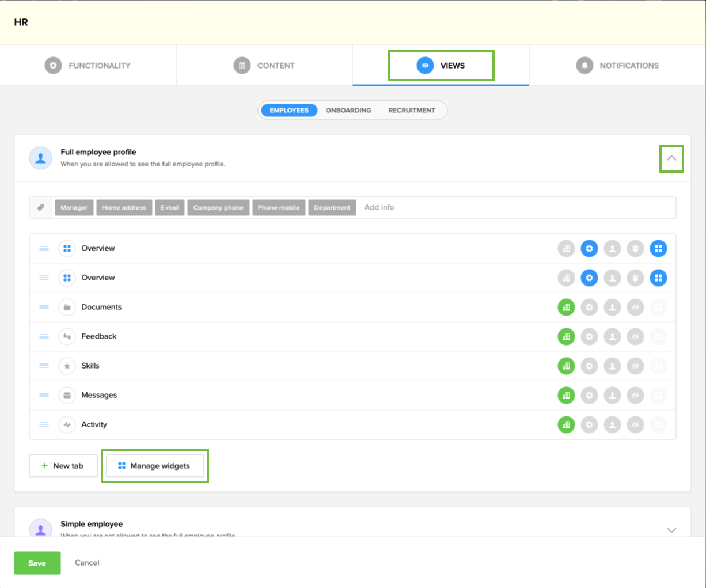Click the drag handle icon of the Skills row
Image resolution: width=706 pixels, height=588 pixels.
pyautogui.click(x=44, y=366)
